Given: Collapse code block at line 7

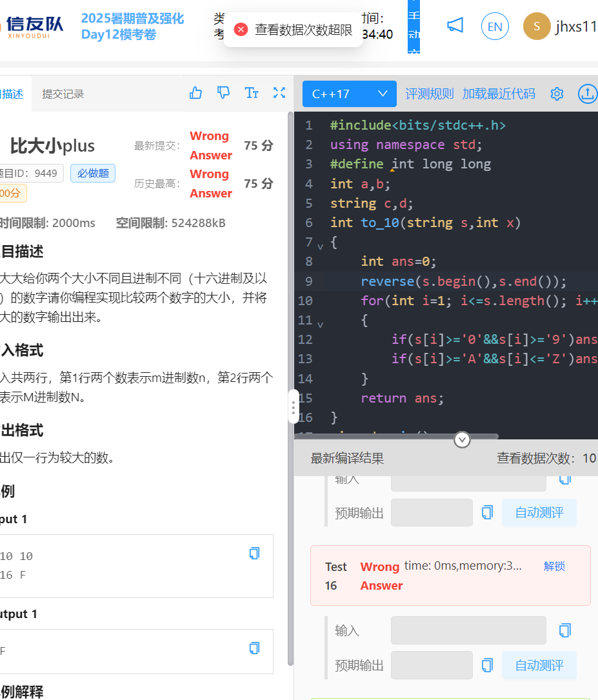Looking at the screenshot, I should point(321,245).
